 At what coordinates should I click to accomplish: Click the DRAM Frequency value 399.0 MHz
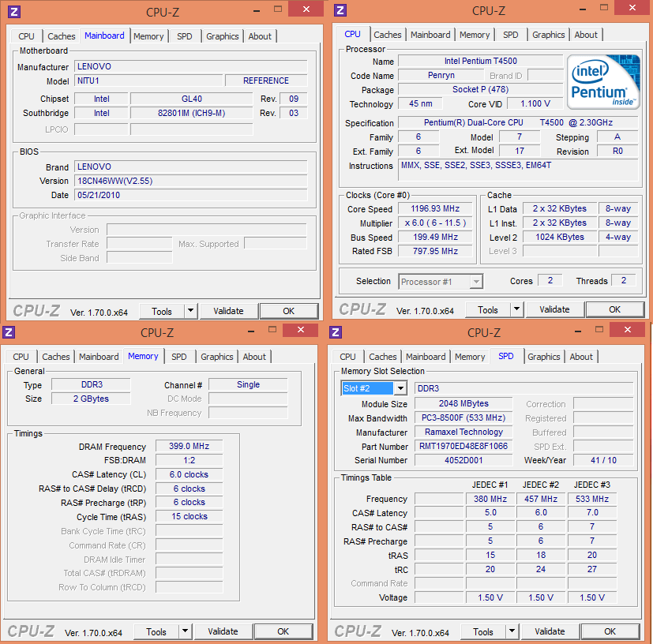[x=189, y=446]
